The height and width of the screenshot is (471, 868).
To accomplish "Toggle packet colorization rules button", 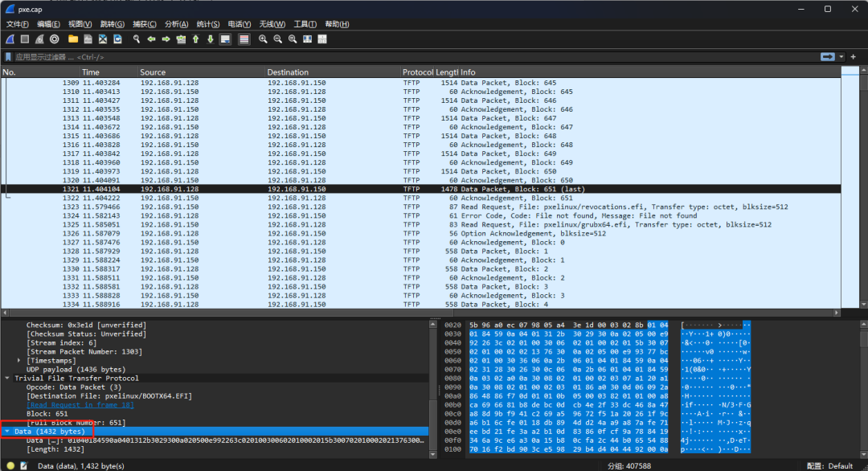I will pyautogui.click(x=244, y=39).
